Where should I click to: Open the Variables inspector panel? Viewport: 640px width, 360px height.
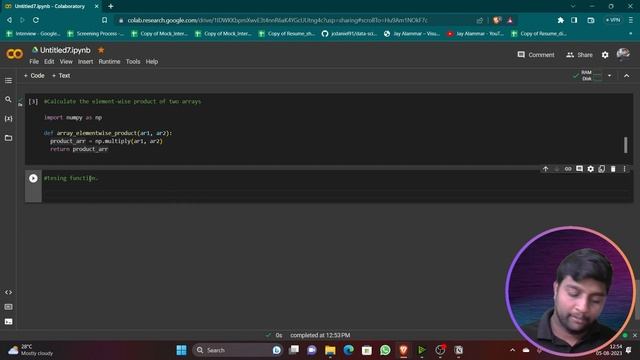coord(8,118)
